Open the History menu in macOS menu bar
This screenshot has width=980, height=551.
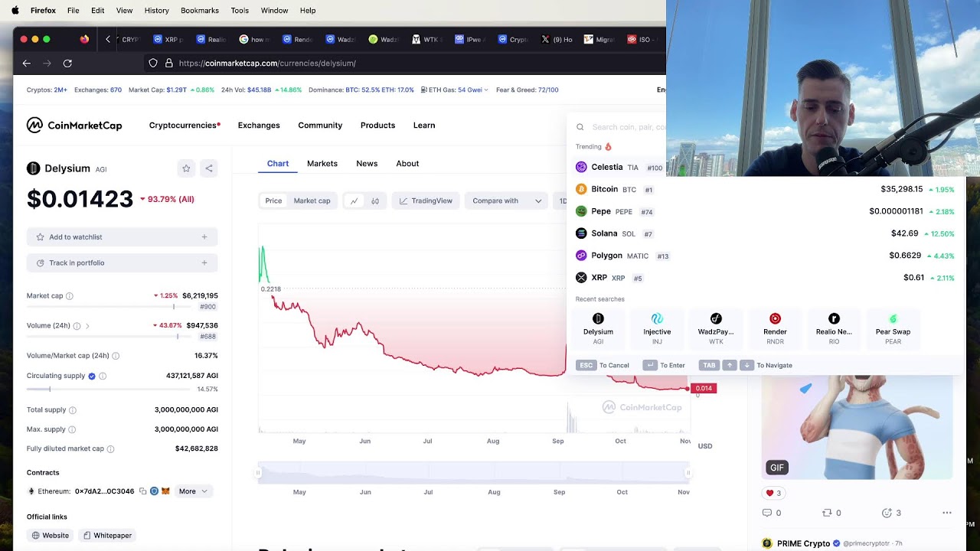pyautogui.click(x=157, y=11)
